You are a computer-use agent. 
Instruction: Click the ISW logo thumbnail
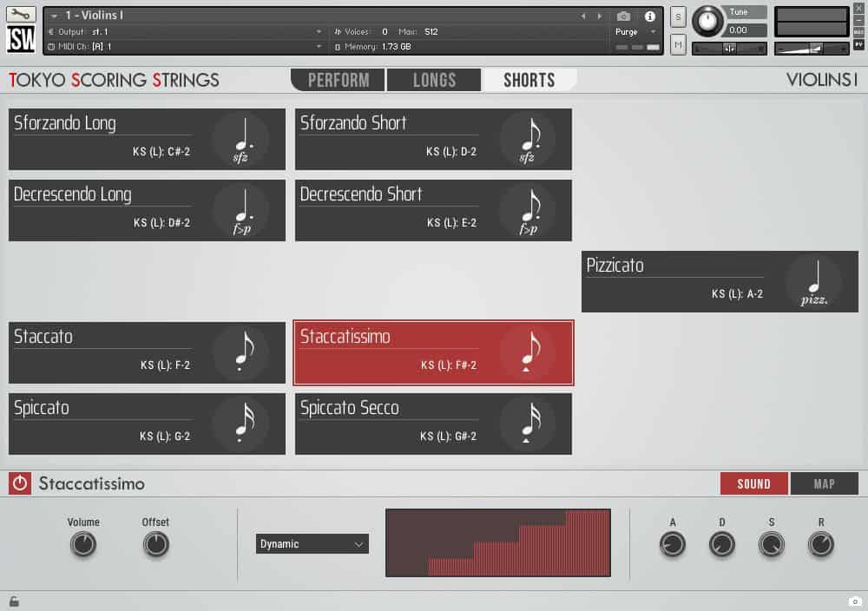(x=21, y=39)
